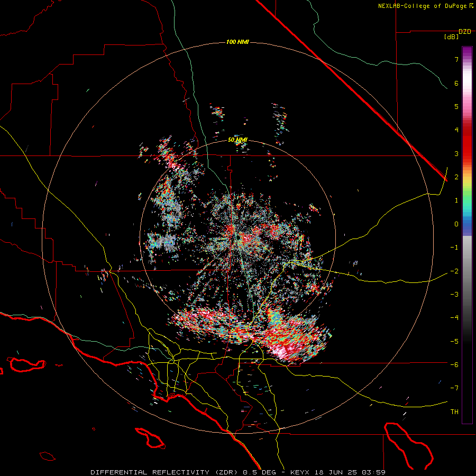Click the 5 value on color scale

point(456,106)
